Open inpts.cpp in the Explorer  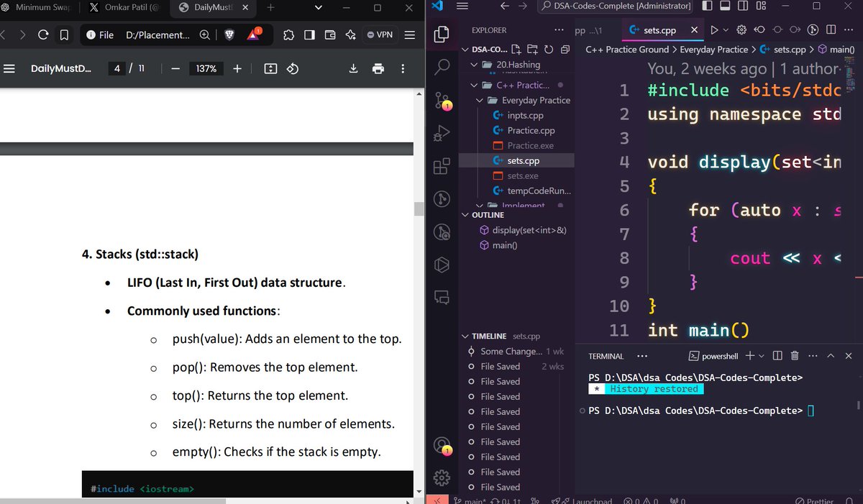525,115
